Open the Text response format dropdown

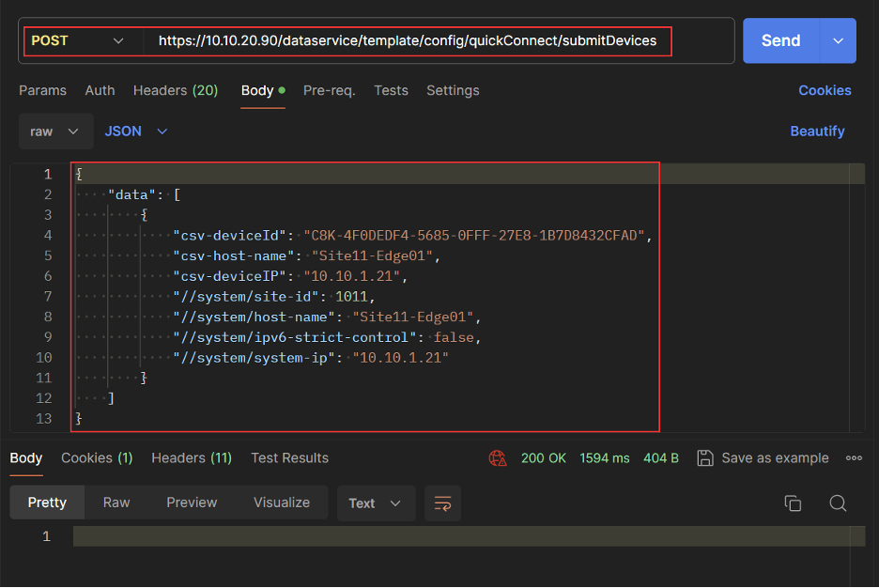coord(375,503)
